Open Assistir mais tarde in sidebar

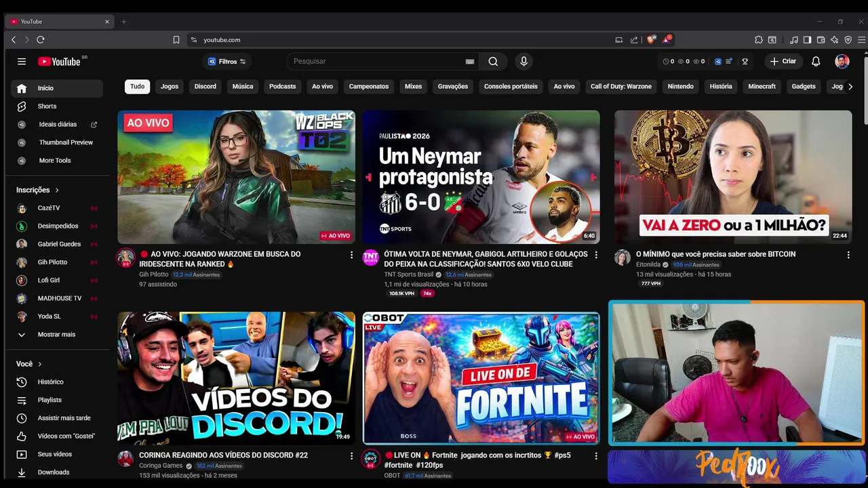57,418
